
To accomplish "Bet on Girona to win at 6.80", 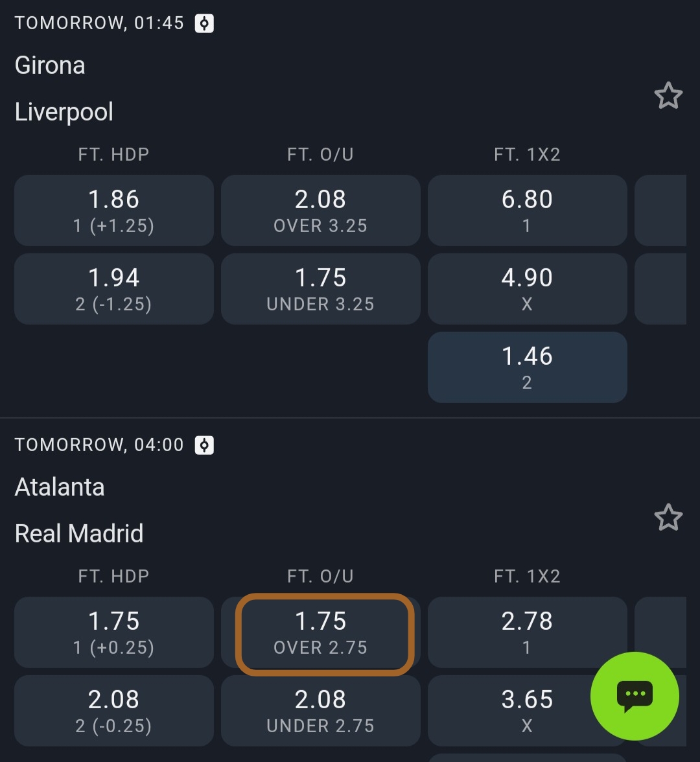I will pyautogui.click(x=527, y=211).
